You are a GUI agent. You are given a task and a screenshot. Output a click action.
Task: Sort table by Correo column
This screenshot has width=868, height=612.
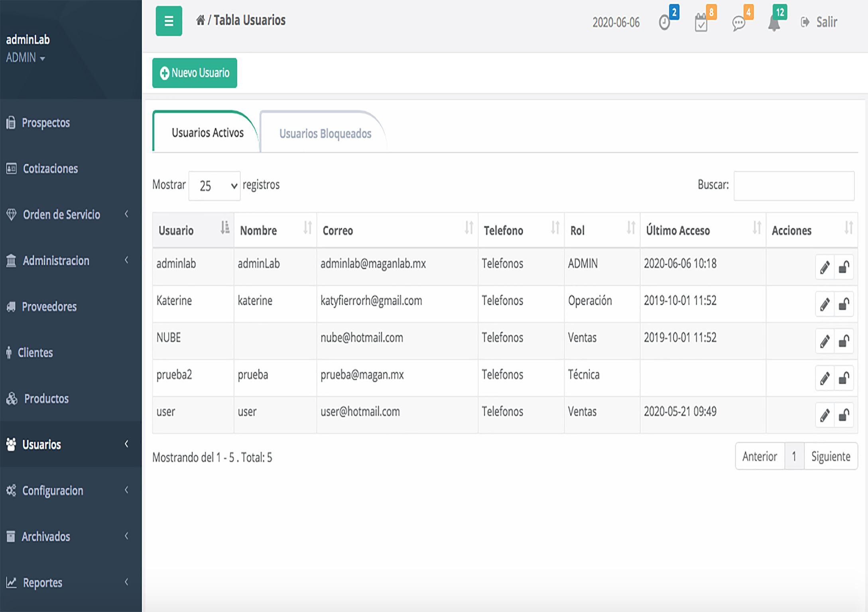tap(397, 230)
